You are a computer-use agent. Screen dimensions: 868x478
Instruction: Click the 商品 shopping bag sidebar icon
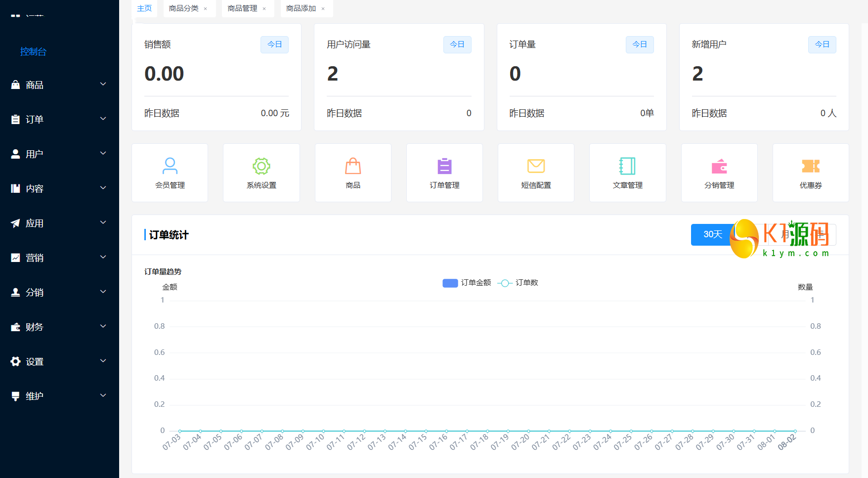pyautogui.click(x=15, y=85)
